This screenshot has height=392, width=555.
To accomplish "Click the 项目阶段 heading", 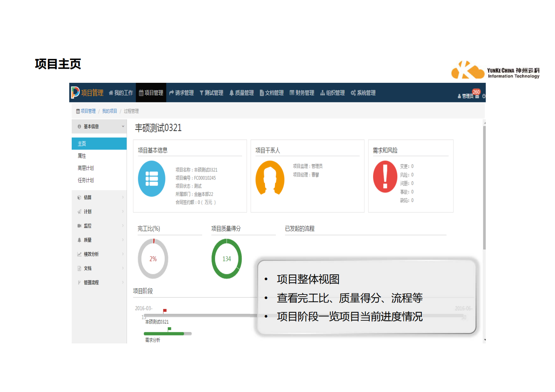I will click(x=143, y=291).
